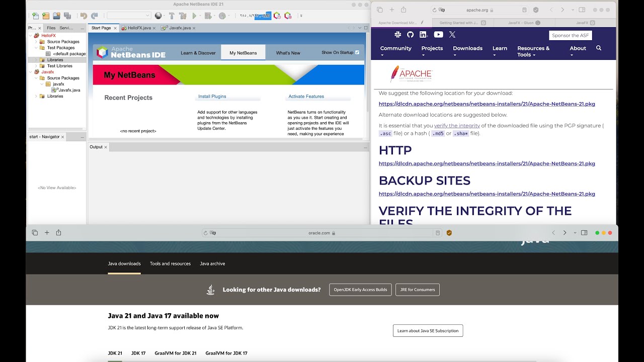Click the JRE for Consumers button
The width and height of the screenshot is (644, 362).
tap(418, 290)
